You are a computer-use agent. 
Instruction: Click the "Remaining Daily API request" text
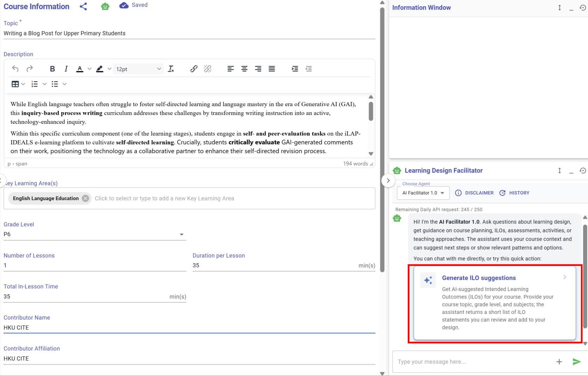coord(439,210)
